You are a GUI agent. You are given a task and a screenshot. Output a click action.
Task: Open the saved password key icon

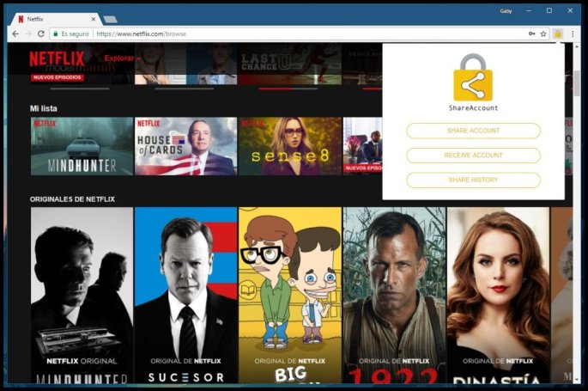point(531,34)
